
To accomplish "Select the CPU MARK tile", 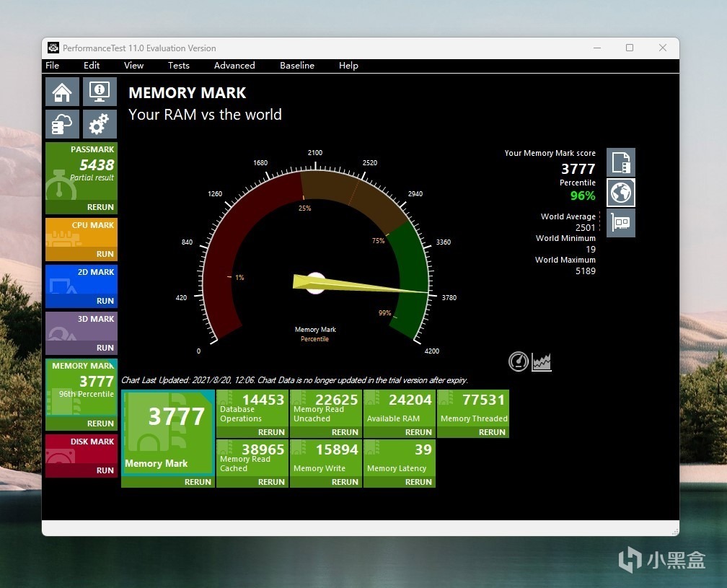I will tap(81, 233).
